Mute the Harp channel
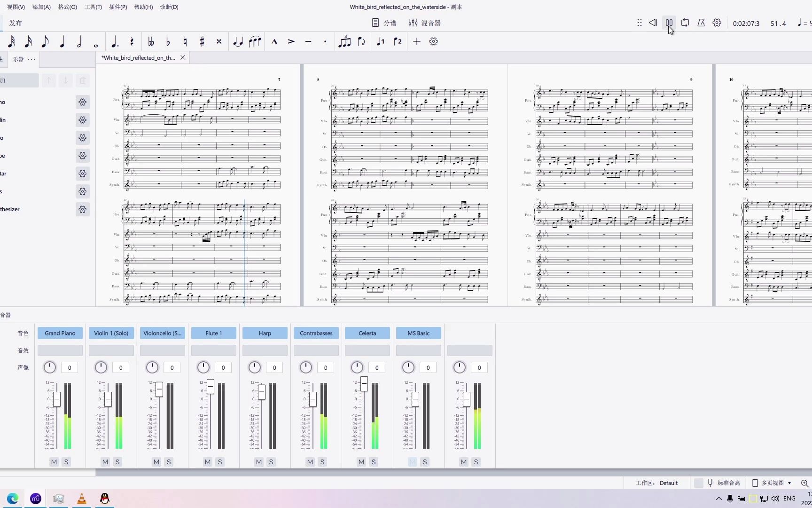Viewport: 812px width, 508px height. pyautogui.click(x=258, y=462)
